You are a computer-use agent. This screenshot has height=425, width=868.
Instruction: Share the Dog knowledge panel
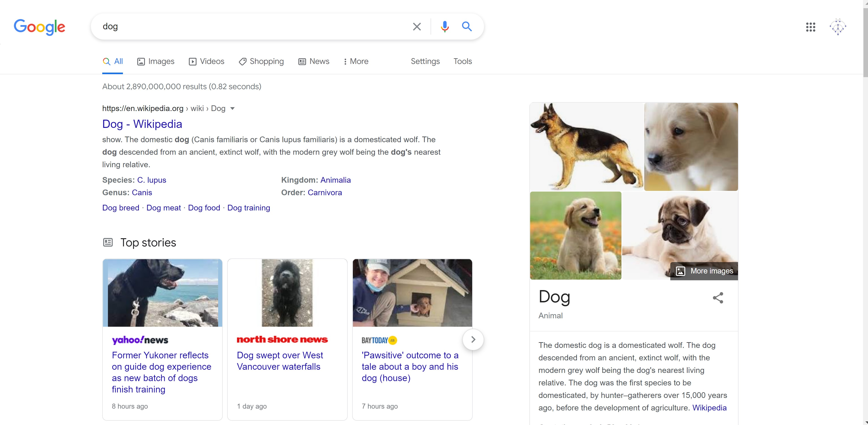[718, 298]
